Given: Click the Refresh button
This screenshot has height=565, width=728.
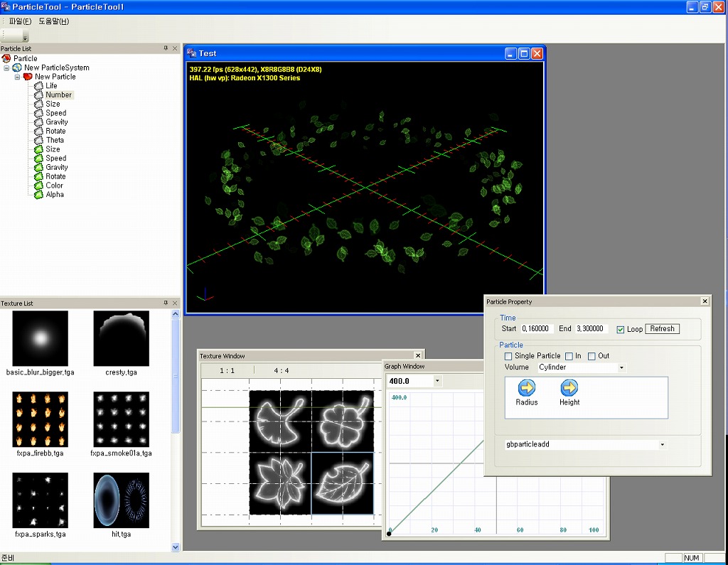Looking at the screenshot, I should coord(662,329).
